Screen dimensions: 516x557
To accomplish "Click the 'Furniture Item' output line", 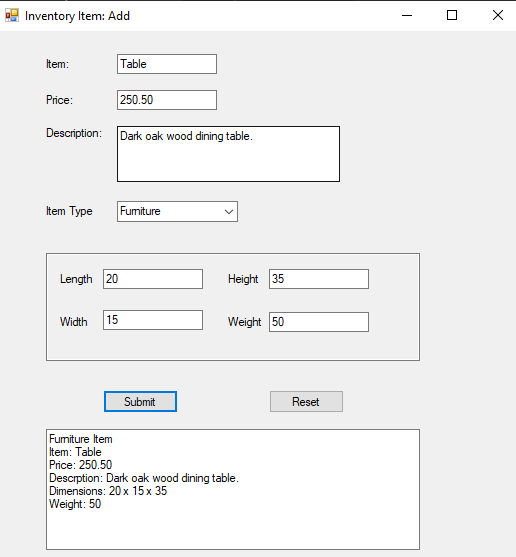I will (81, 439).
